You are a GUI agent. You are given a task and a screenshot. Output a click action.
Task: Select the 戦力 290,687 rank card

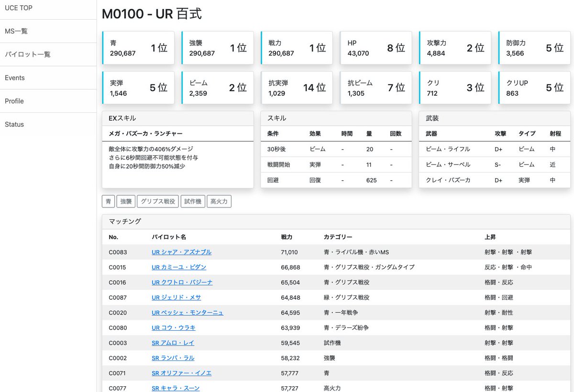297,48
